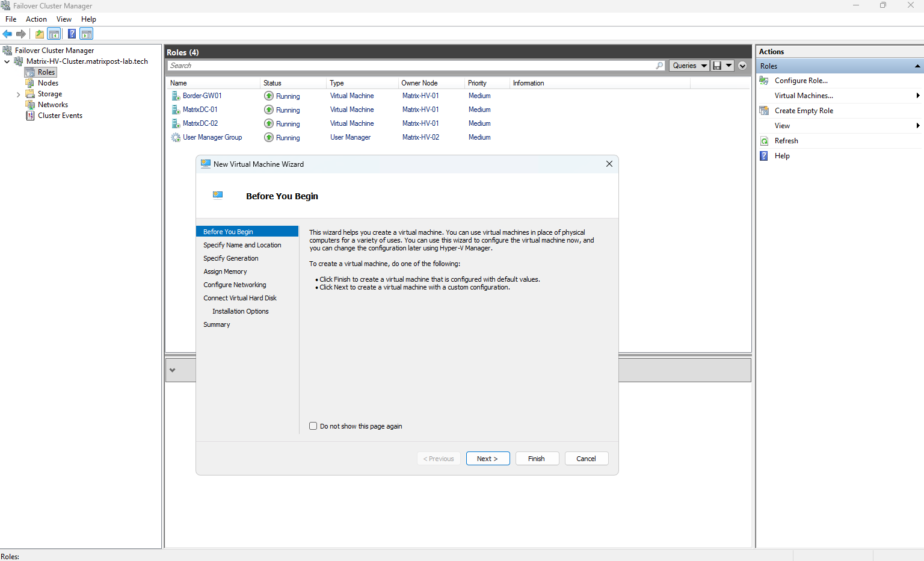Click Next in the wizard
The image size is (924, 561).
click(488, 459)
